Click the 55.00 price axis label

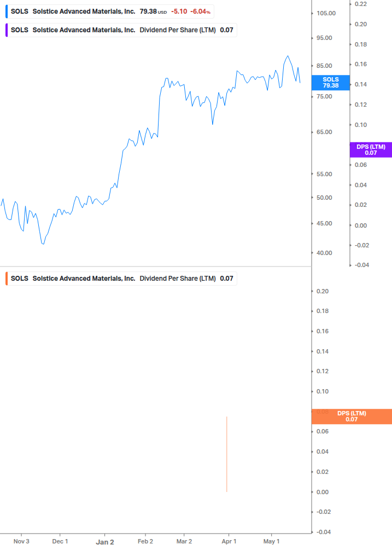point(324,175)
